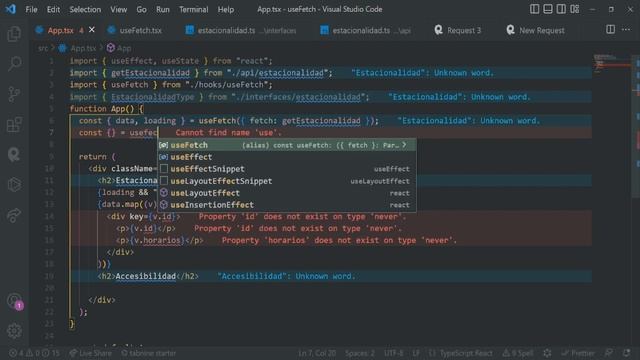Switch to estacionalidad.ts api tab

pyautogui.click(x=366, y=30)
